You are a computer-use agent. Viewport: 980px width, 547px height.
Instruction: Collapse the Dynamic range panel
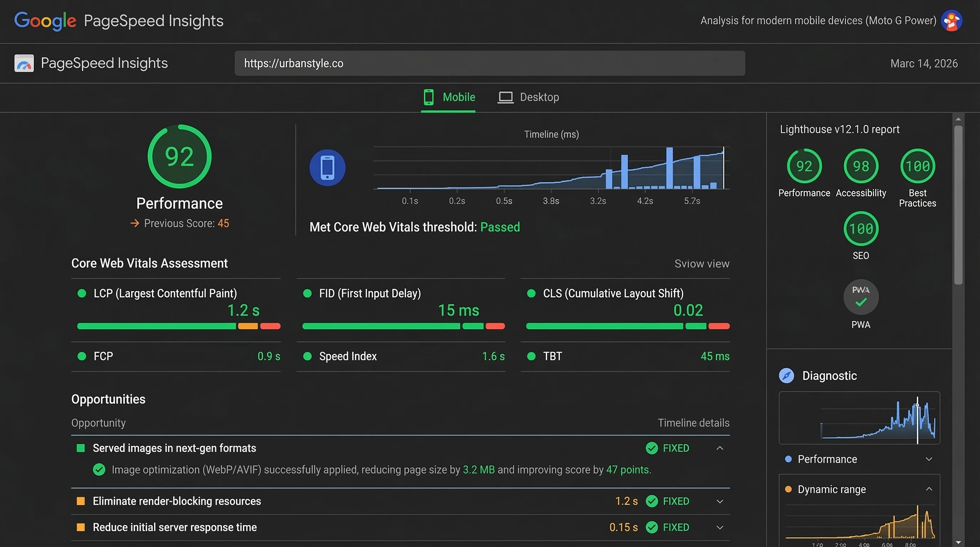point(929,489)
